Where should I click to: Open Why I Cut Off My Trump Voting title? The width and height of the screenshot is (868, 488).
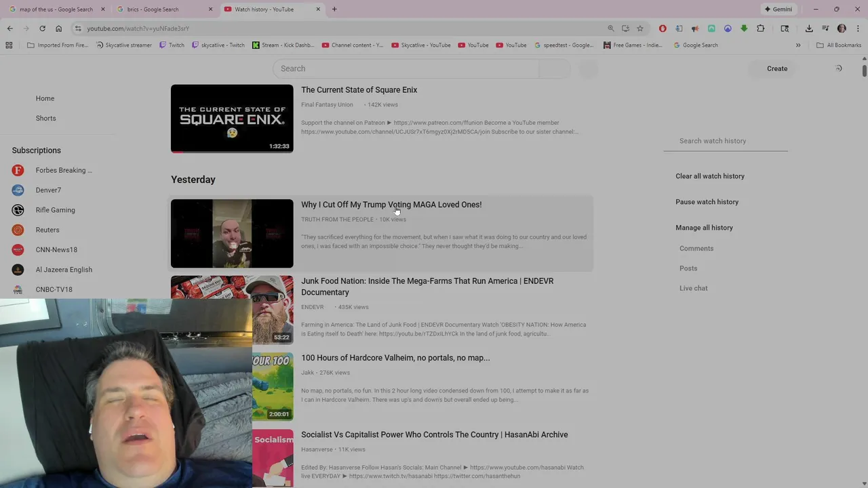(x=391, y=205)
